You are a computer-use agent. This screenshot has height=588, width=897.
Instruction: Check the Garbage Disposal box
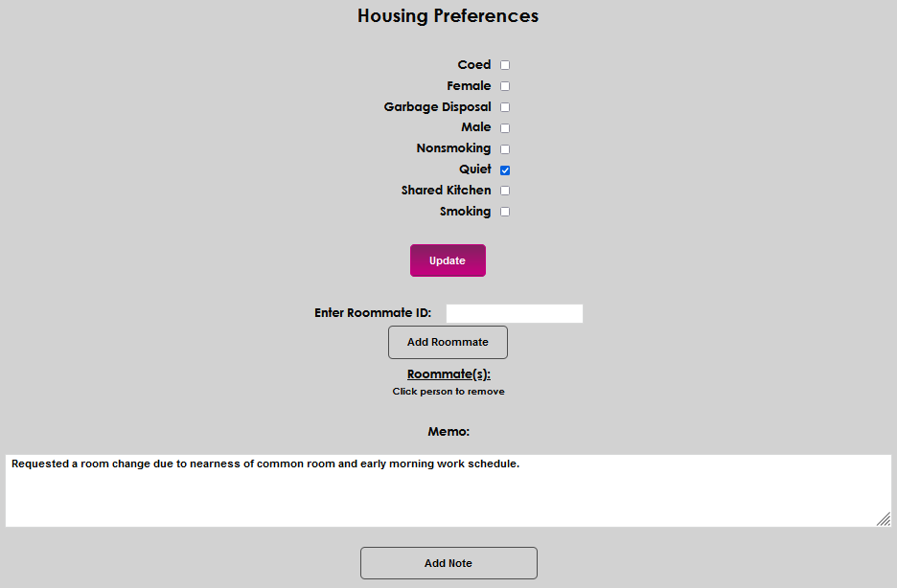point(504,106)
